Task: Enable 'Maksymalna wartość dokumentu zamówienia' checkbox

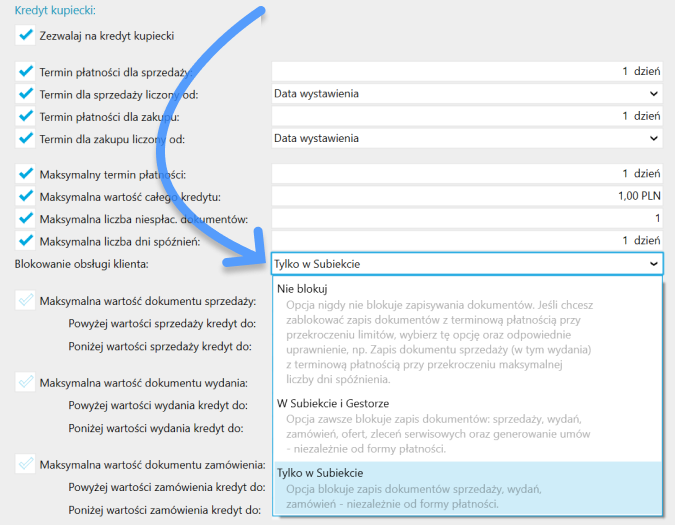Action: [x=26, y=464]
